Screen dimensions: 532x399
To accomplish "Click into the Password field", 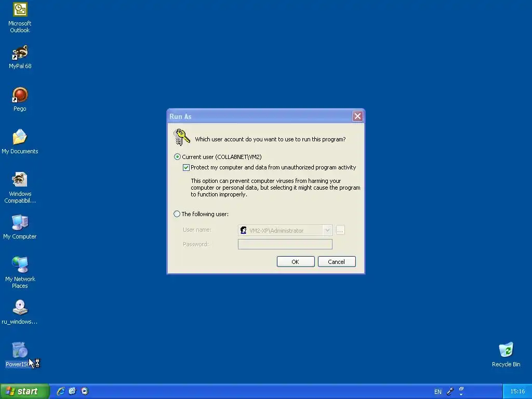I will [x=285, y=244].
